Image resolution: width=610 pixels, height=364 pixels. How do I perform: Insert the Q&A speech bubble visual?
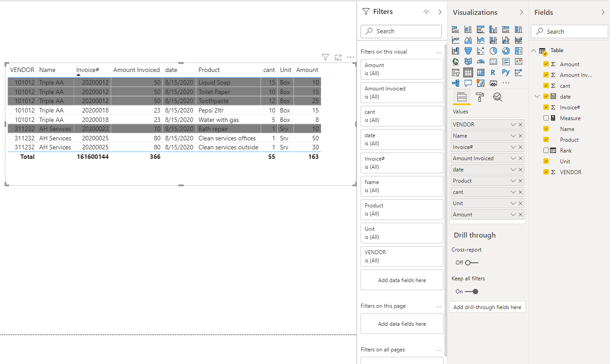point(468,83)
